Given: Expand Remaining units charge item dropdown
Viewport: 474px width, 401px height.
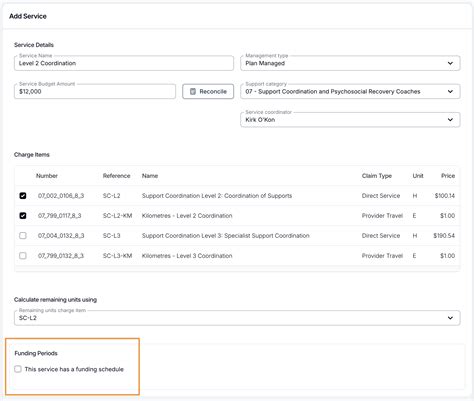Looking at the screenshot, I should pos(237,318).
